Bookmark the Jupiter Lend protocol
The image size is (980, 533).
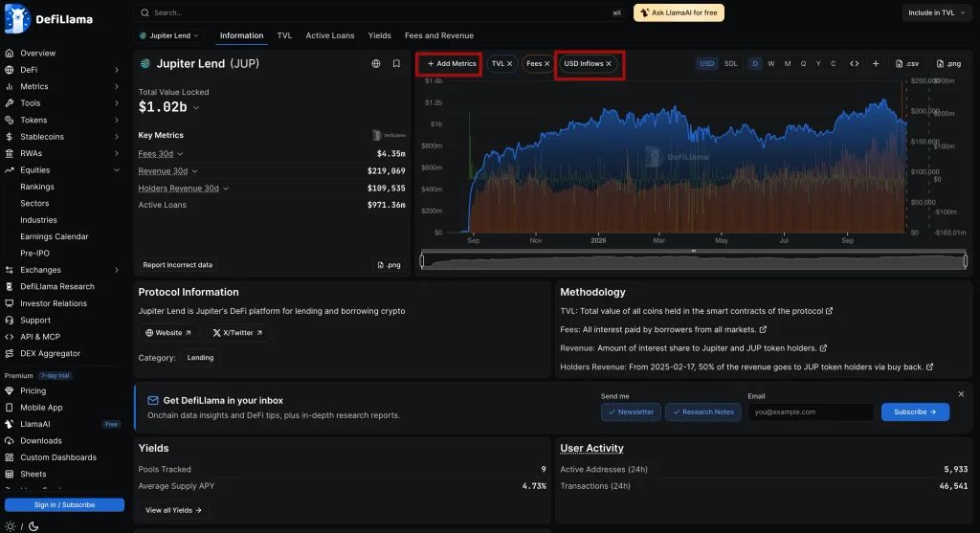(396, 64)
